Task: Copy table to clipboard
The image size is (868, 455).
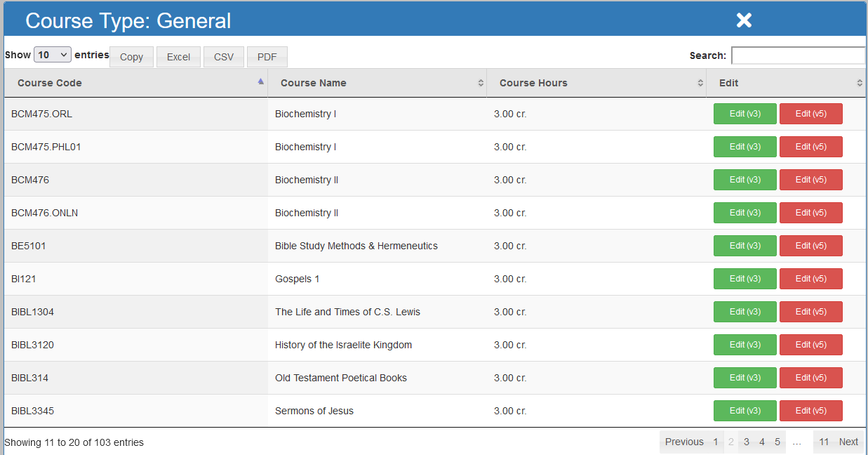Action: [131, 57]
